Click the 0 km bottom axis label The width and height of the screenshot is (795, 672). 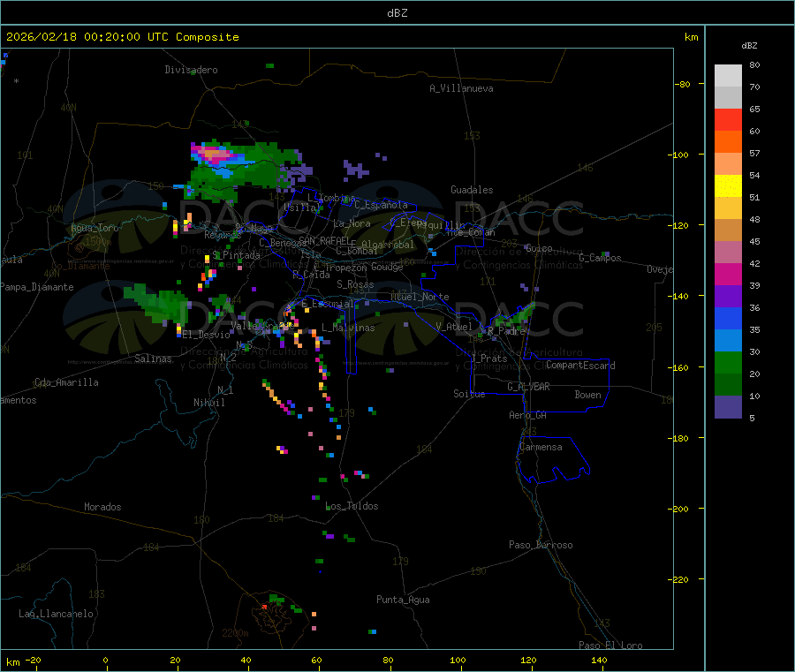coord(105,660)
